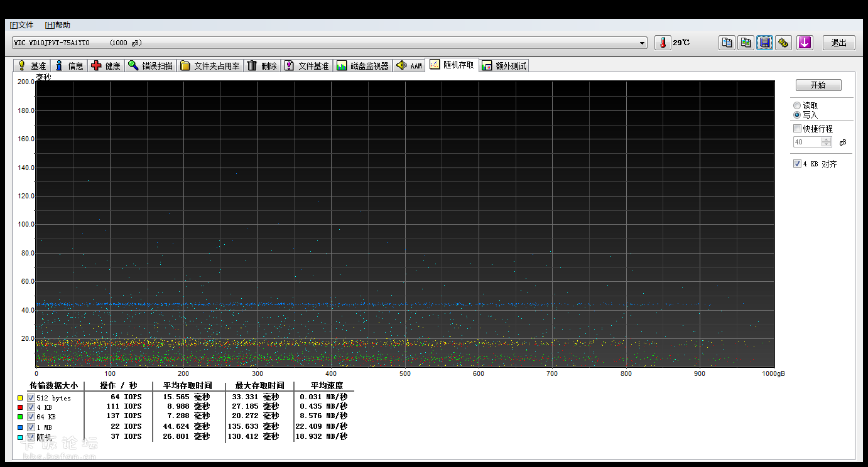868x467 pixels.
Task: Switch to the 错误扫描 error scan tab
Action: [x=150, y=65]
